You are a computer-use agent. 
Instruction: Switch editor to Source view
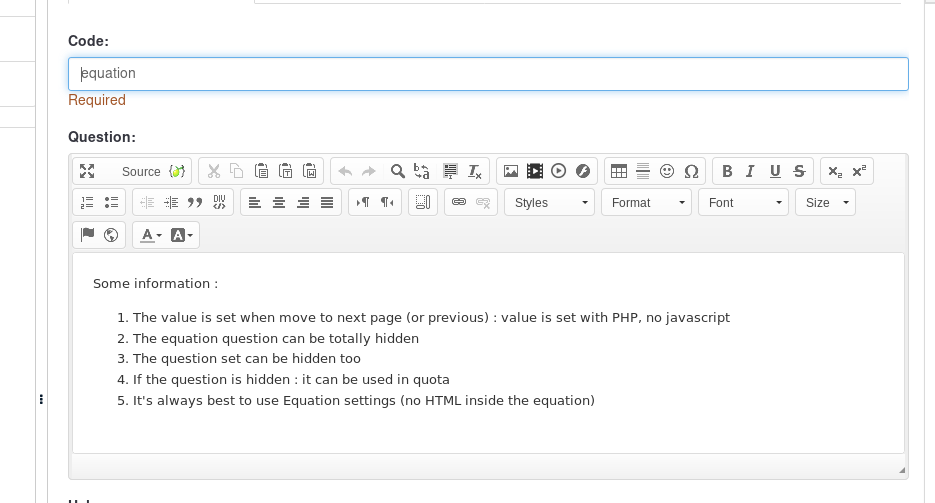click(x=140, y=171)
